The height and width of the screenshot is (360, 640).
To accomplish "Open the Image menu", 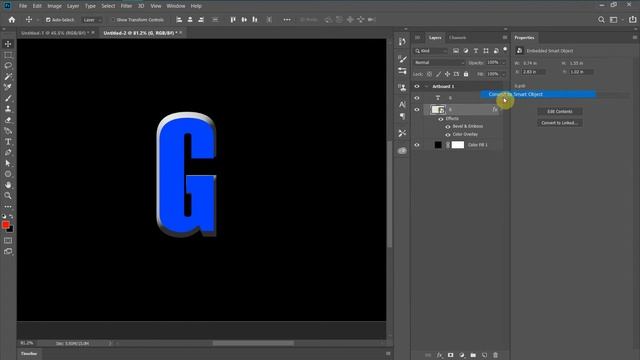I will (x=54, y=6).
